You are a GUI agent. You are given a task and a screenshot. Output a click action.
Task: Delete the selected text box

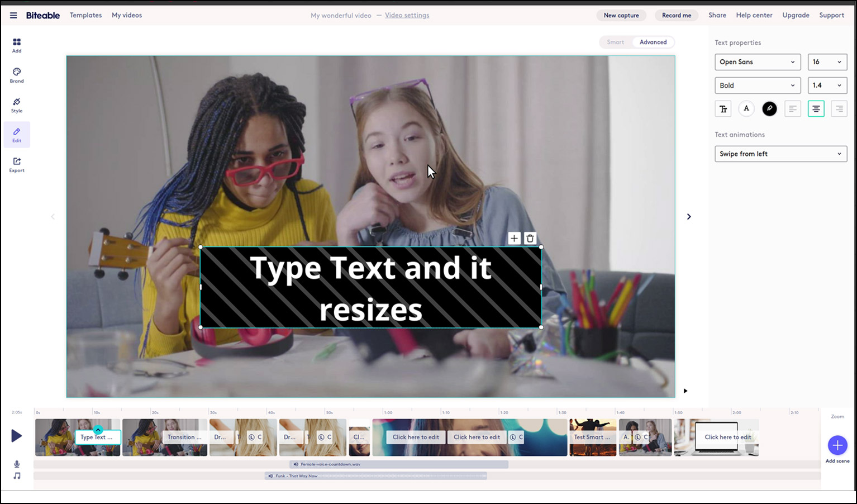[x=530, y=239]
